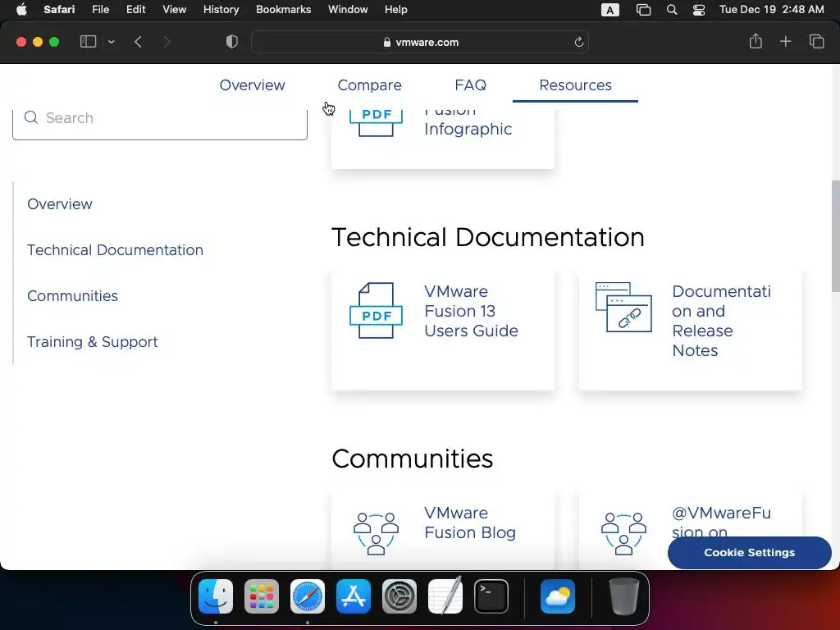Select the Resources tab
This screenshot has width=840, height=630.
pyautogui.click(x=575, y=85)
